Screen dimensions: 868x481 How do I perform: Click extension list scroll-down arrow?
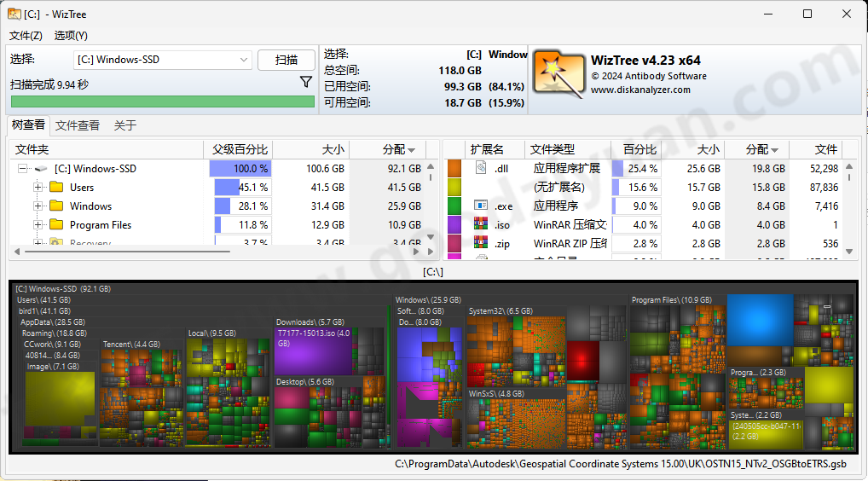click(850, 252)
